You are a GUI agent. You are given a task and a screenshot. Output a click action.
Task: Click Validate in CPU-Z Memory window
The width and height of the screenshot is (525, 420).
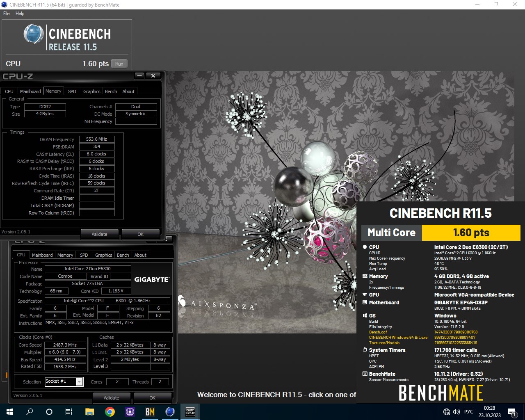coord(99,234)
